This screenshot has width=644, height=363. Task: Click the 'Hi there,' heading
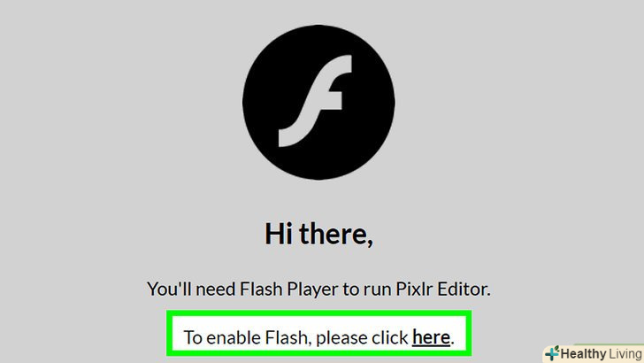coord(318,234)
